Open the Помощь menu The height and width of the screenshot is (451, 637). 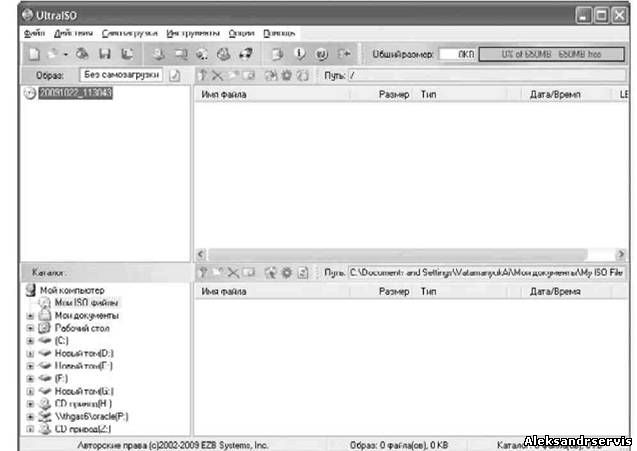pos(279,33)
